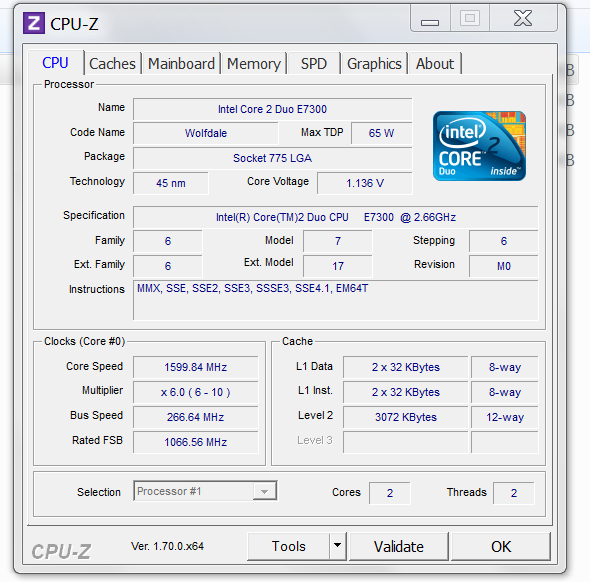Click the Level 2 3072 KBytes value
The width and height of the screenshot is (590, 582).
point(406,417)
